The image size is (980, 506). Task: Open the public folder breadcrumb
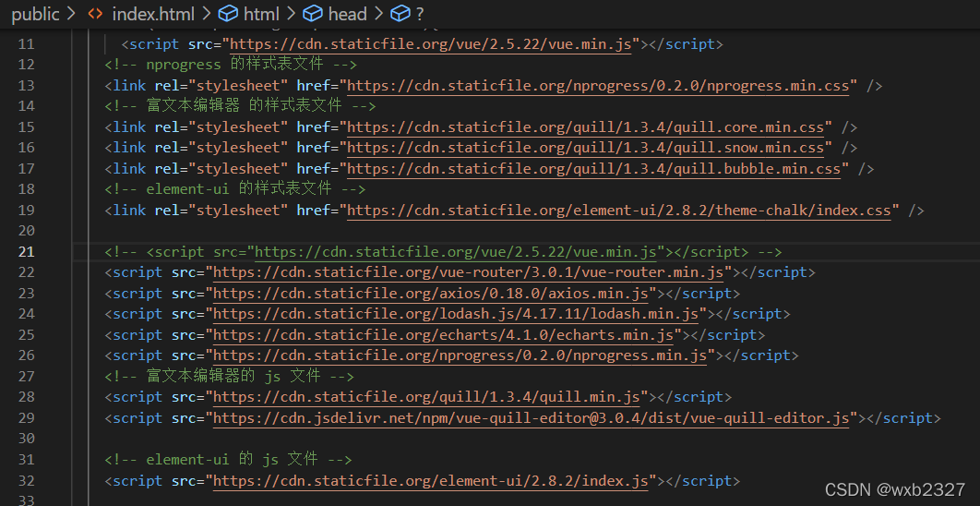36,14
